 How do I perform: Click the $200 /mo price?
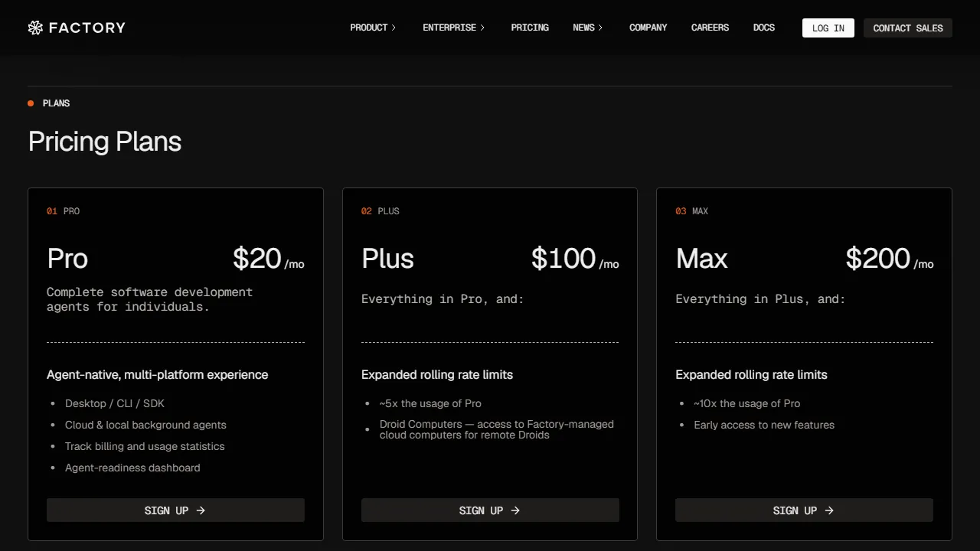890,259
